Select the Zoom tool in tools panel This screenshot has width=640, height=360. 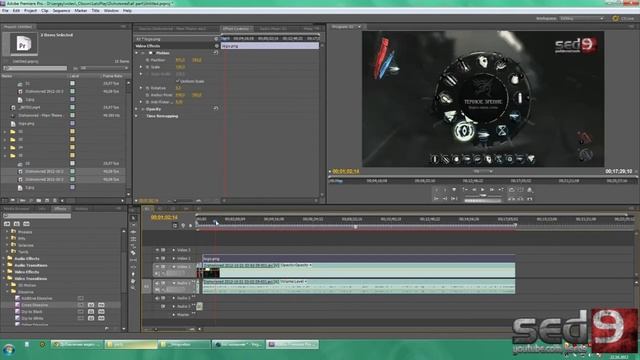point(133,288)
